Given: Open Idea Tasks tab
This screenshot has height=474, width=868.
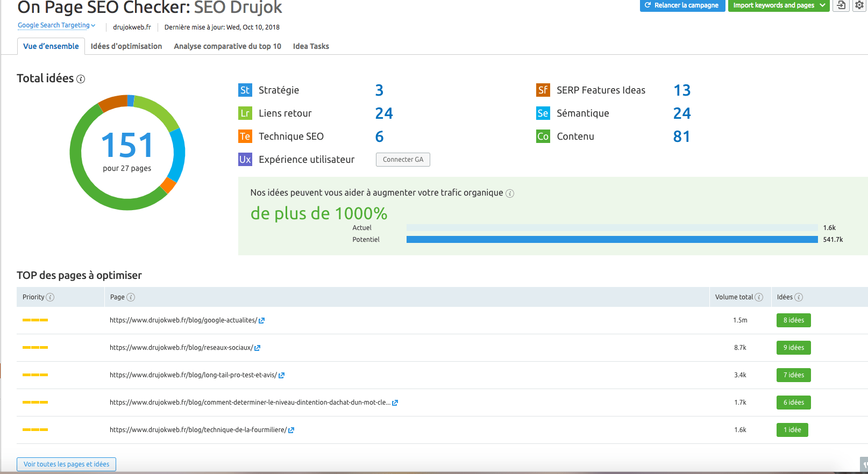Looking at the screenshot, I should coord(311,46).
